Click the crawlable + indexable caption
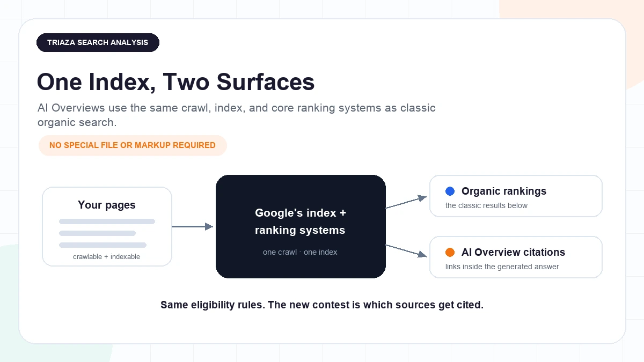This screenshot has height=362, width=644. 107,257
